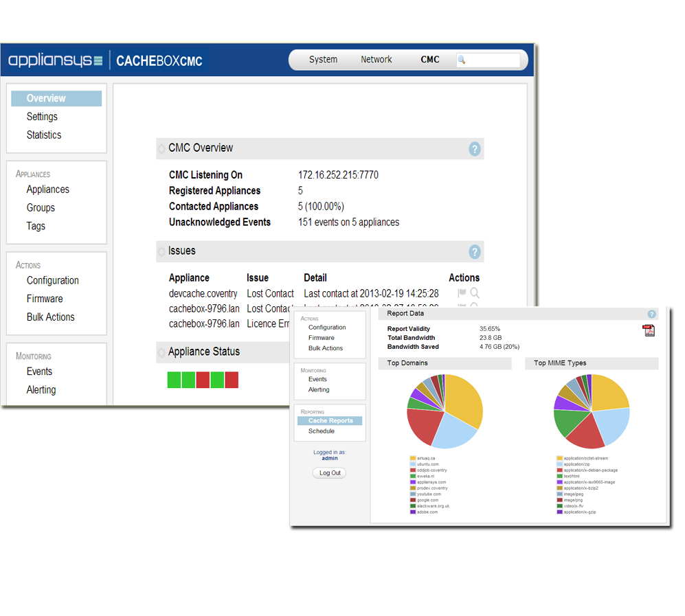Click "Last contact at 2013-02-19 14:25:28" detail
Screen dimensions: 685x616
371,293
